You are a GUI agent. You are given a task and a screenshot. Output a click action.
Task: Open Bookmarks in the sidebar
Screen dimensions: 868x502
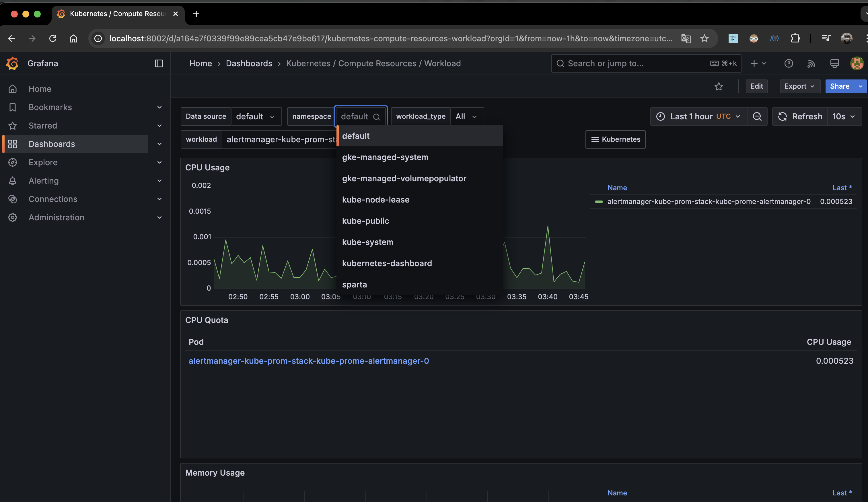click(x=50, y=107)
